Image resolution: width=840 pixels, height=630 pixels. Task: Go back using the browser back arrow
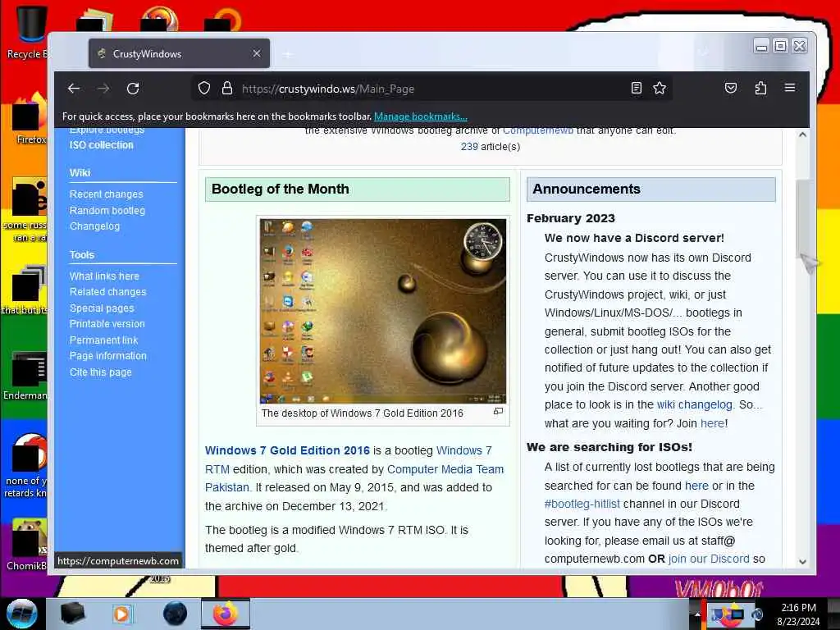tap(74, 89)
